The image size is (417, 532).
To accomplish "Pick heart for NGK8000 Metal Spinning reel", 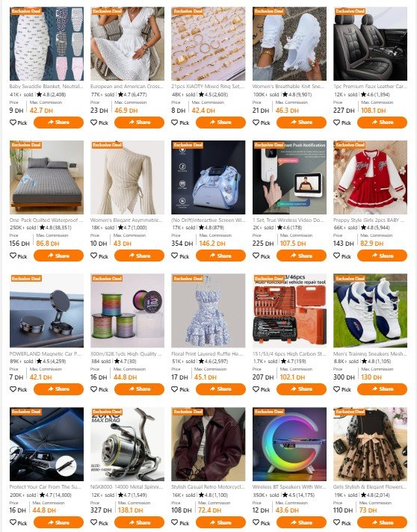I will click(94, 522).
